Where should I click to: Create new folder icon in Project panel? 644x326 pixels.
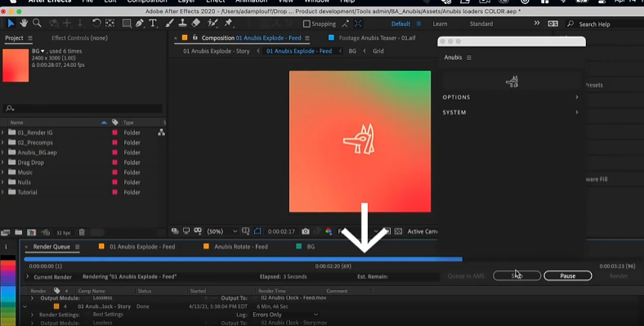click(x=19, y=232)
